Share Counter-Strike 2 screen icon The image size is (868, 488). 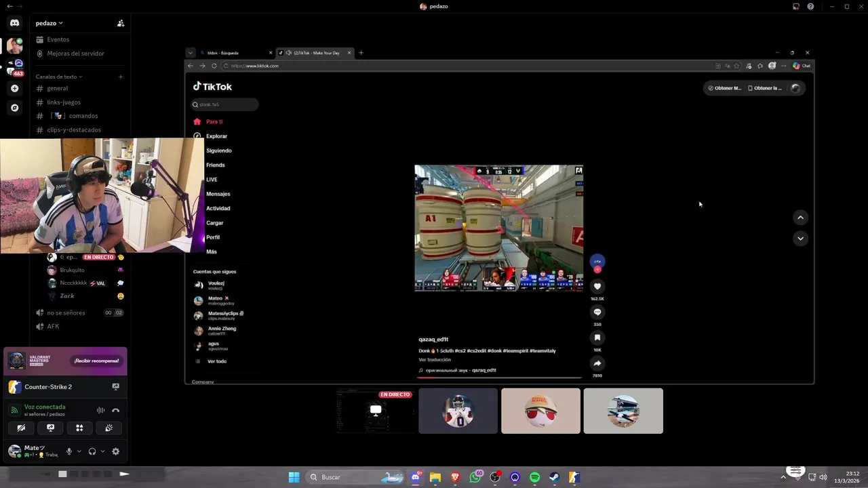[x=116, y=386]
